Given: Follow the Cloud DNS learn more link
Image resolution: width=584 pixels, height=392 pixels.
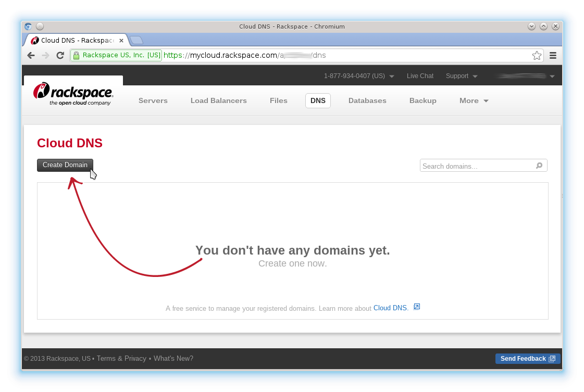Looking at the screenshot, I should pyautogui.click(x=391, y=308).
